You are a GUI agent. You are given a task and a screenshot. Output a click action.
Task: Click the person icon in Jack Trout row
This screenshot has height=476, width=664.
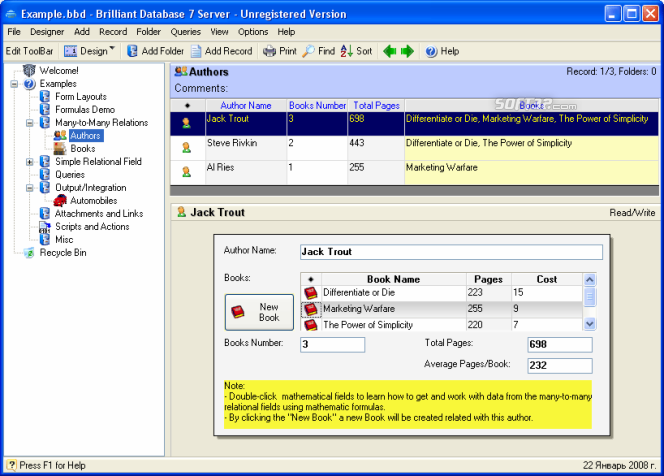pyautogui.click(x=186, y=123)
